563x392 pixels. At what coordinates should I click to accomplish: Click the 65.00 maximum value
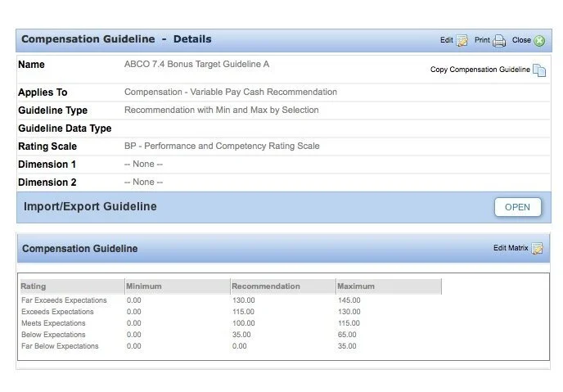[347, 335]
